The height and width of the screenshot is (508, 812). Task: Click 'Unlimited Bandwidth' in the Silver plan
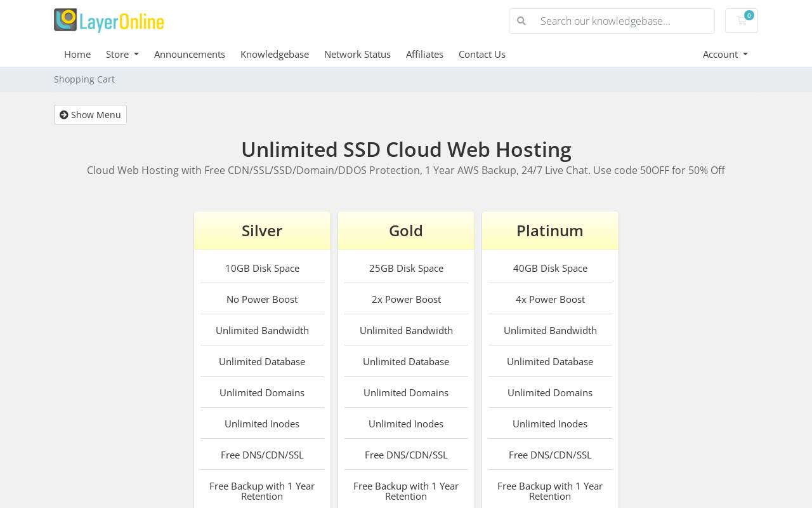pyautogui.click(x=262, y=330)
